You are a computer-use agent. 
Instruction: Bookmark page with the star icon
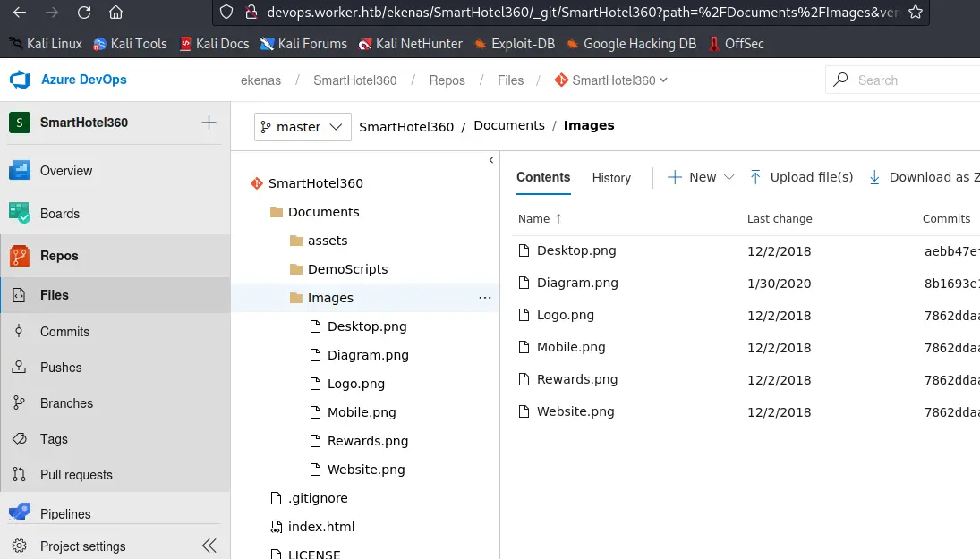pyautogui.click(x=915, y=13)
